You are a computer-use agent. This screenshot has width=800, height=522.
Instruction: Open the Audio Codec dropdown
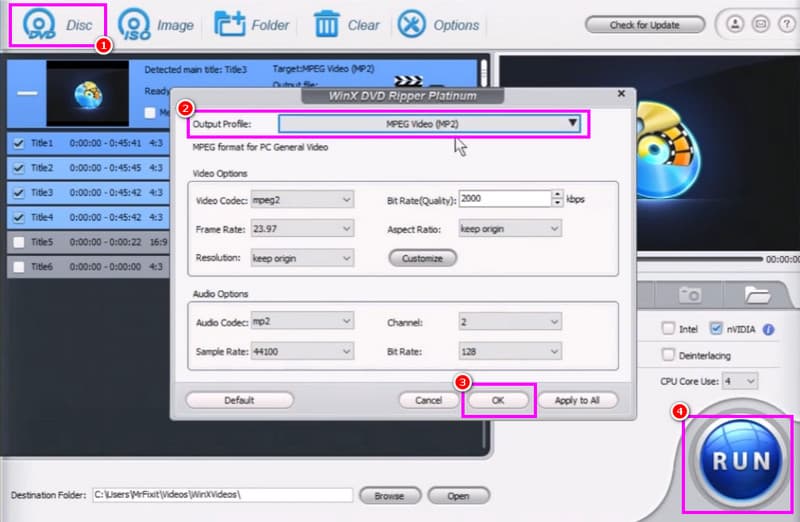click(302, 321)
